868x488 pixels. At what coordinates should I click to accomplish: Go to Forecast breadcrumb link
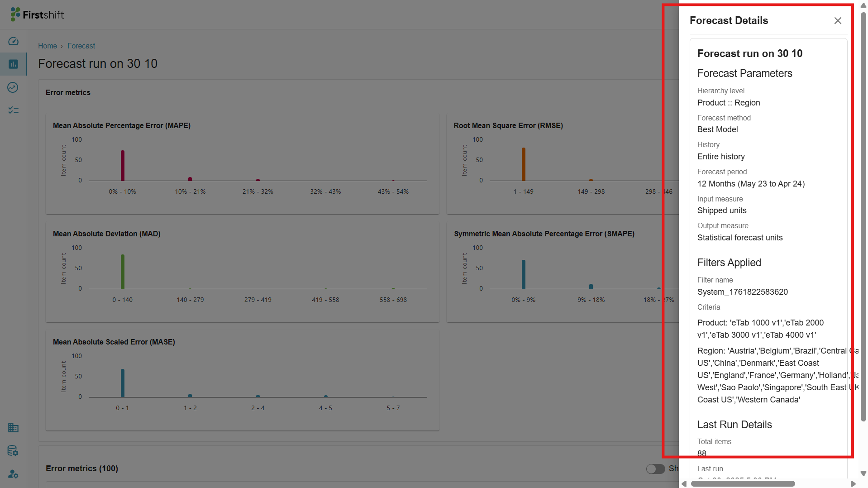pyautogui.click(x=81, y=46)
